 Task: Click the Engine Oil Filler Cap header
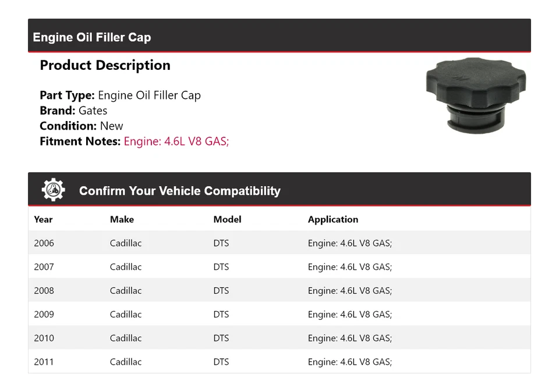(92, 37)
